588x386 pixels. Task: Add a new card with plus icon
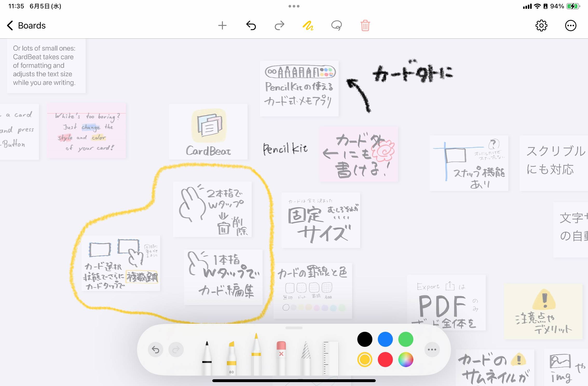222,25
